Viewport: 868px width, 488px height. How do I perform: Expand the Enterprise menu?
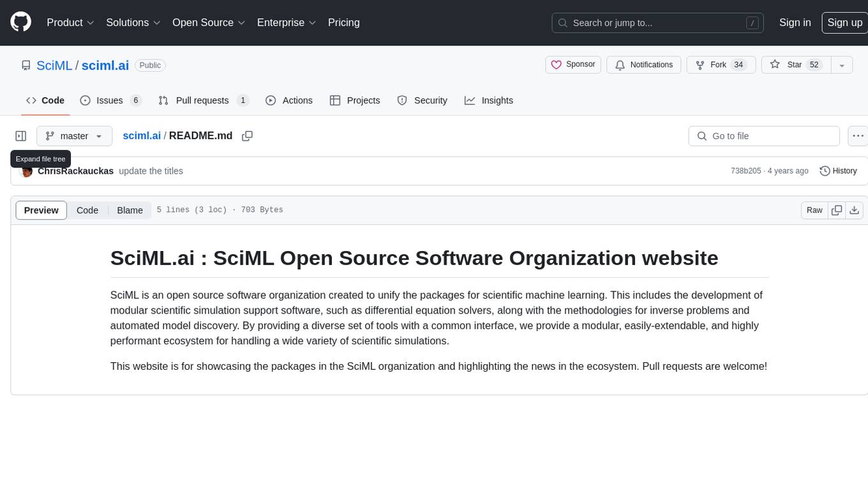[x=287, y=22]
